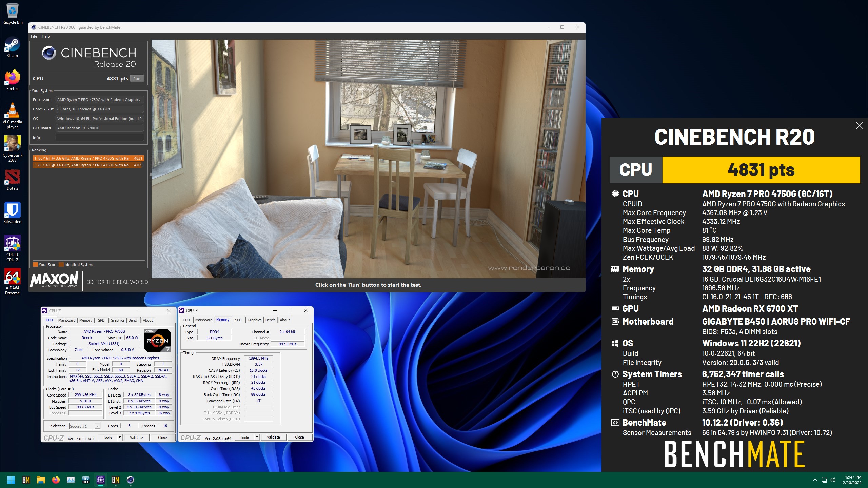
Task: Open VLC media player desktop shortcut
Action: coord(12,116)
